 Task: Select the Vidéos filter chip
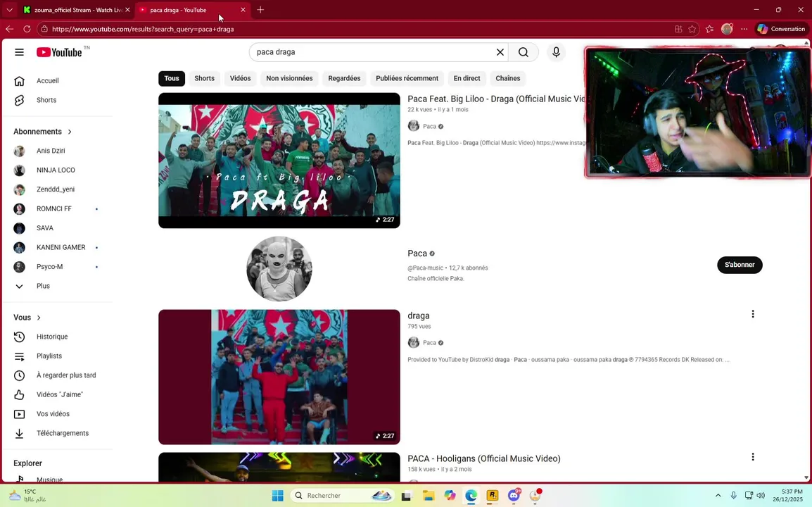[240, 78]
